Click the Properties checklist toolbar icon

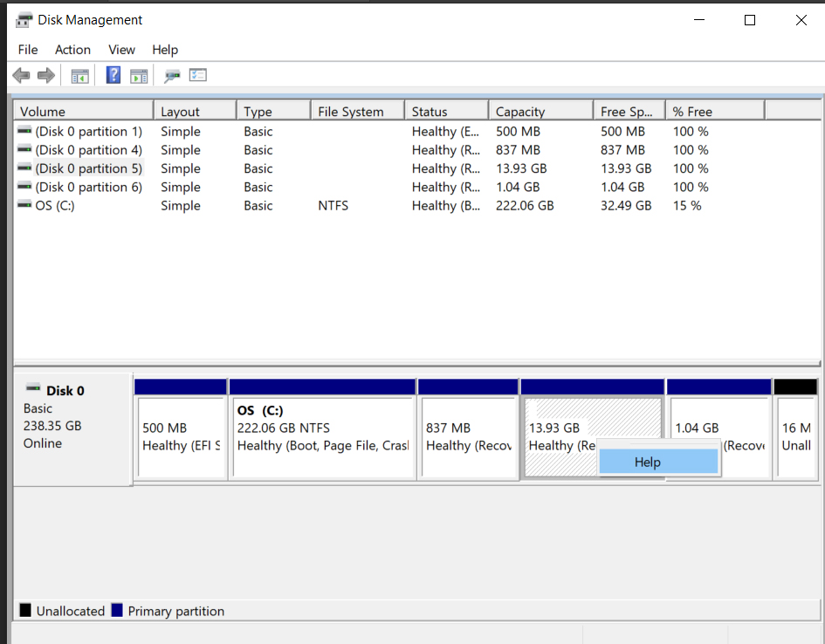tap(198, 75)
